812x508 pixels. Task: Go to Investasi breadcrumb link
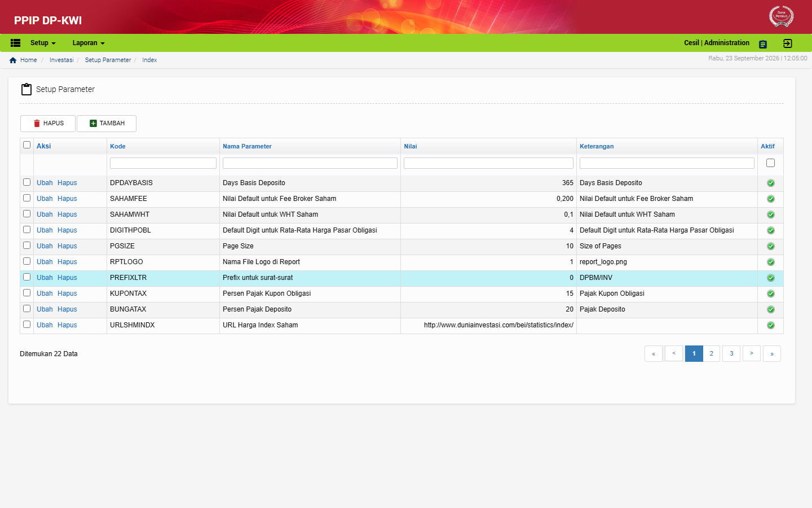coord(61,60)
